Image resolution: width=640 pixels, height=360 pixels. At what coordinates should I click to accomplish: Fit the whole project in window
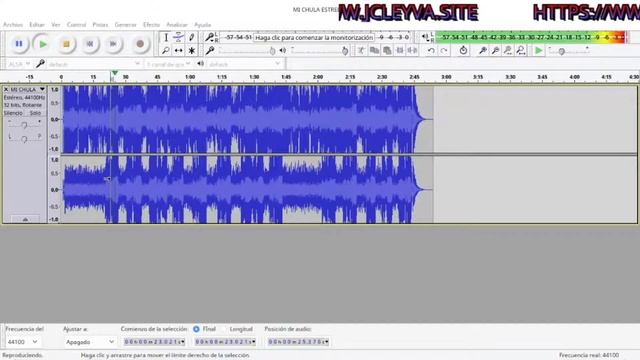click(521, 51)
